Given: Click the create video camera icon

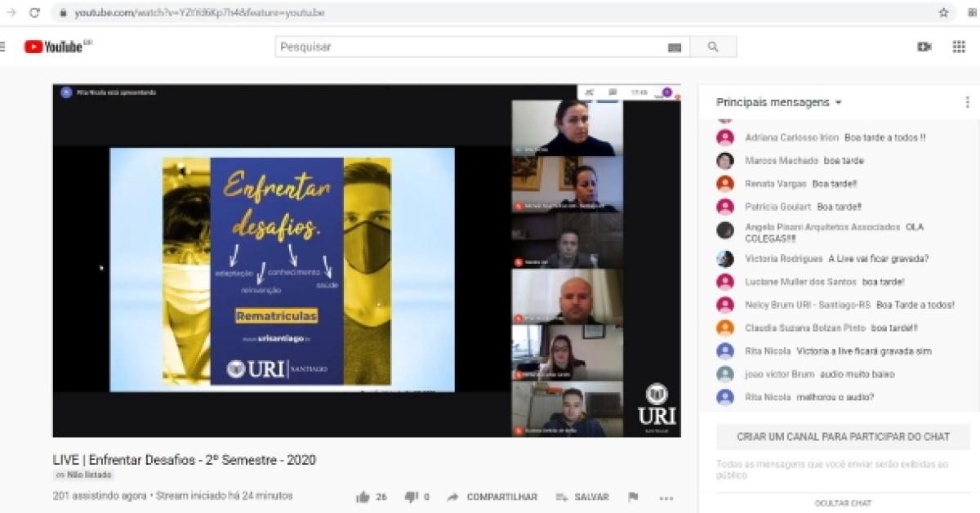Looking at the screenshot, I should coord(924,47).
